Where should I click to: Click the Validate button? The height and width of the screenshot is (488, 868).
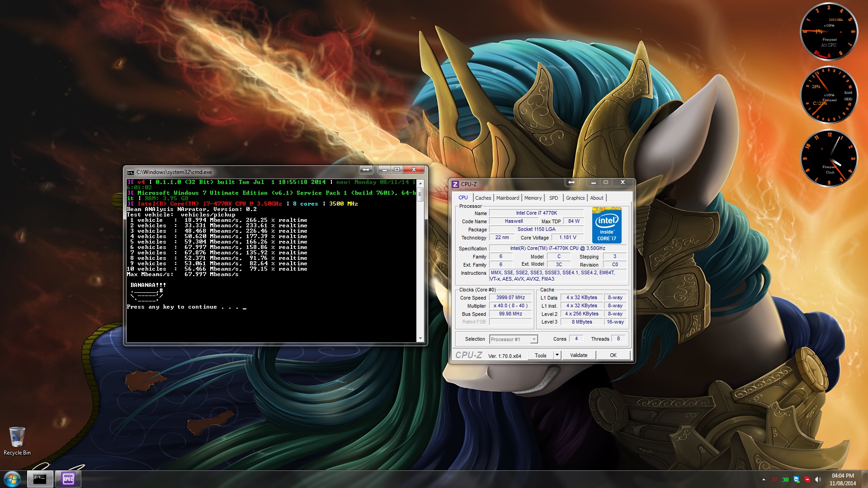click(x=579, y=355)
